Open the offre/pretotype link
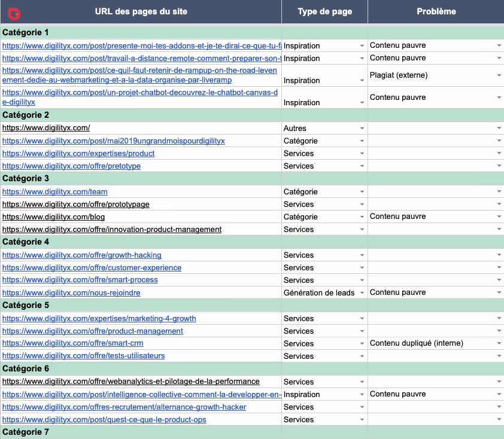 (x=71, y=166)
